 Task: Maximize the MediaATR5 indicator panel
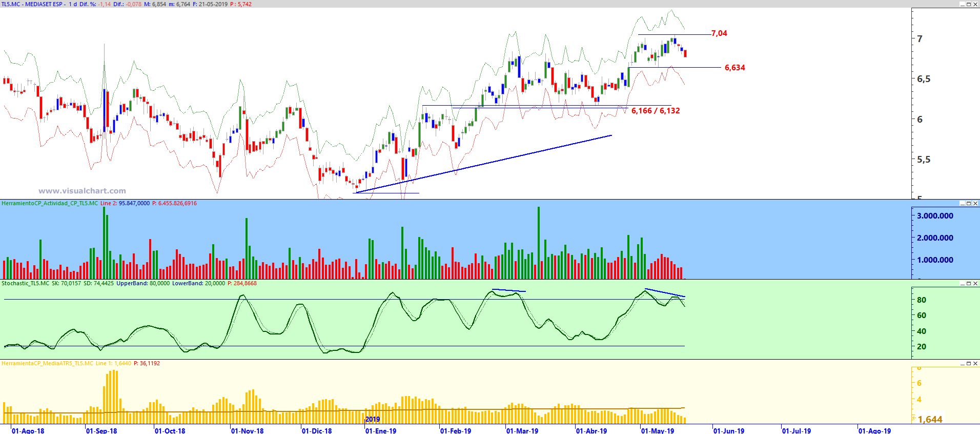[969, 363]
